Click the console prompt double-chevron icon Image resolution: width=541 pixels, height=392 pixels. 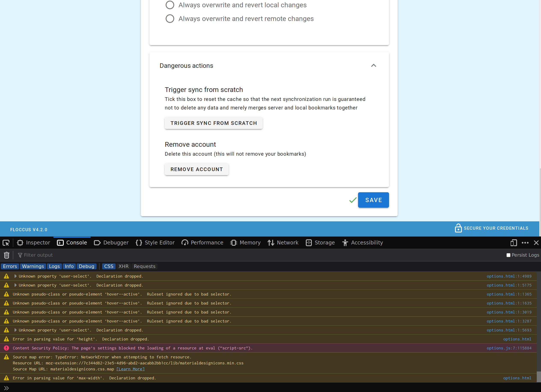click(6, 388)
